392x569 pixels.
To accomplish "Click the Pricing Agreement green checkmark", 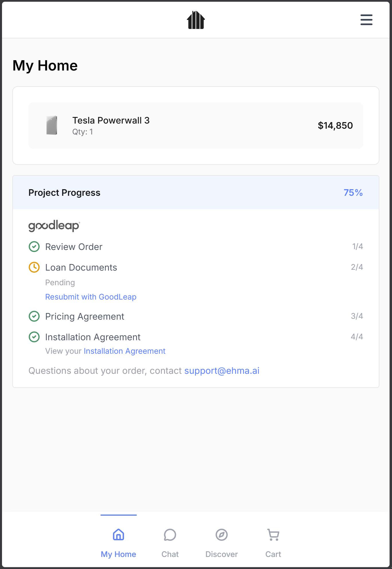I will [34, 316].
